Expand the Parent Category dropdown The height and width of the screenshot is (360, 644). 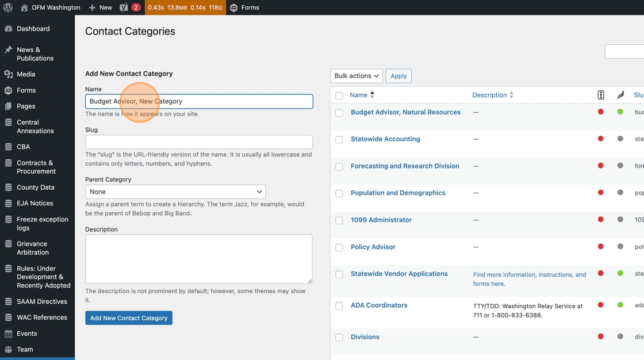175,192
